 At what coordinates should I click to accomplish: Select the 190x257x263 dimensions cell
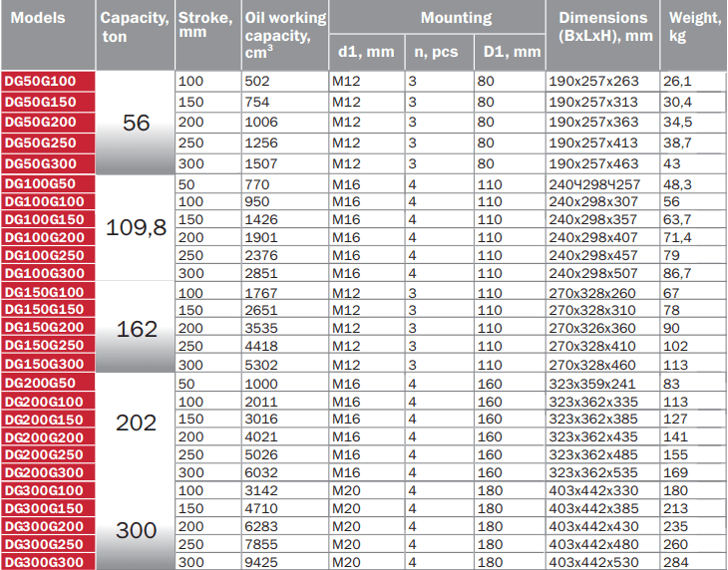(x=602, y=82)
